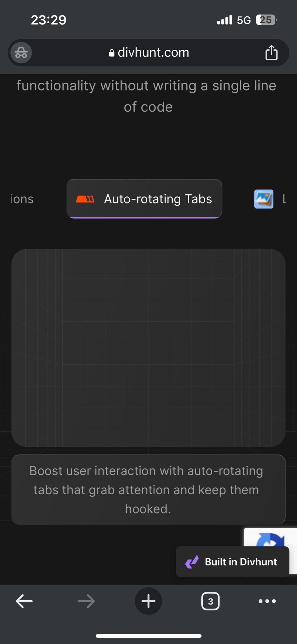
Task: Click the 'Boost user interaction' description box
Action: pos(148,490)
